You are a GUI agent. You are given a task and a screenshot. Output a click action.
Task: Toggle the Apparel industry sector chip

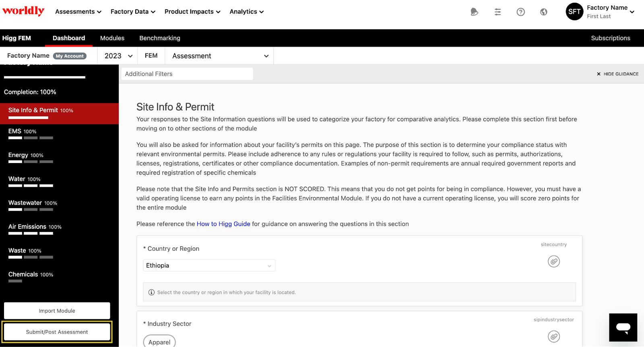159,342
